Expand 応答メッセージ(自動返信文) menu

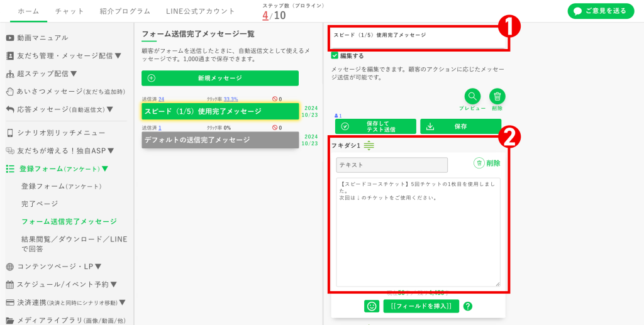tap(65, 109)
